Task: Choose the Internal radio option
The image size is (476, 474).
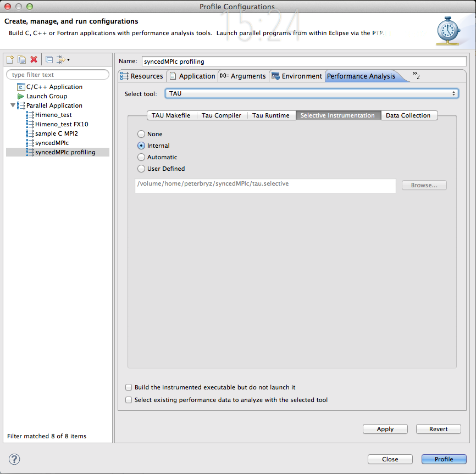Action: pyautogui.click(x=141, y=146)
